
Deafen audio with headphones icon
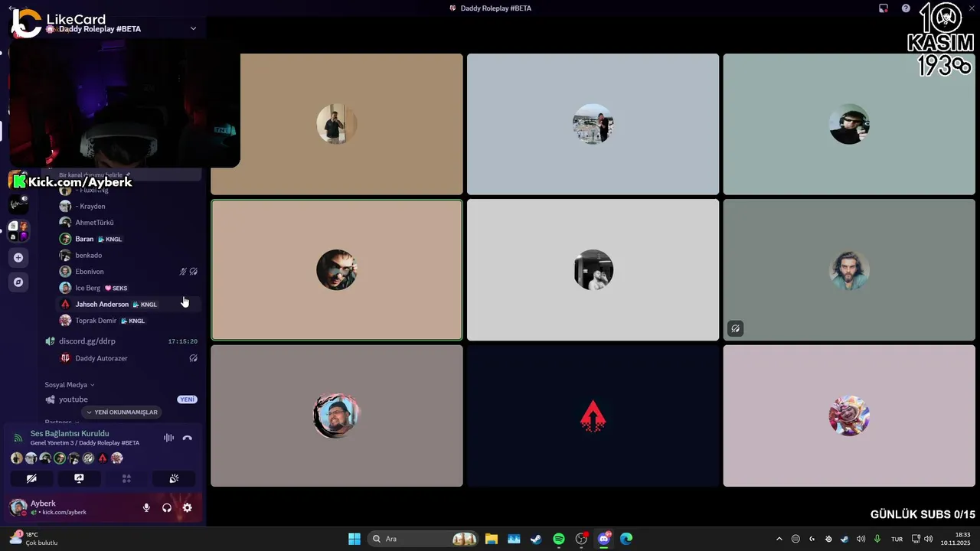pos(167,507)
